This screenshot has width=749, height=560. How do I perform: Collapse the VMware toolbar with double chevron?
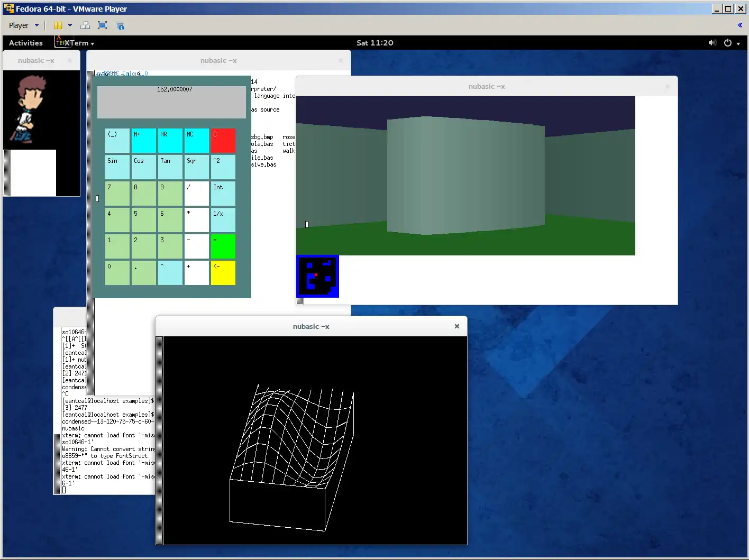coord(740,25)
